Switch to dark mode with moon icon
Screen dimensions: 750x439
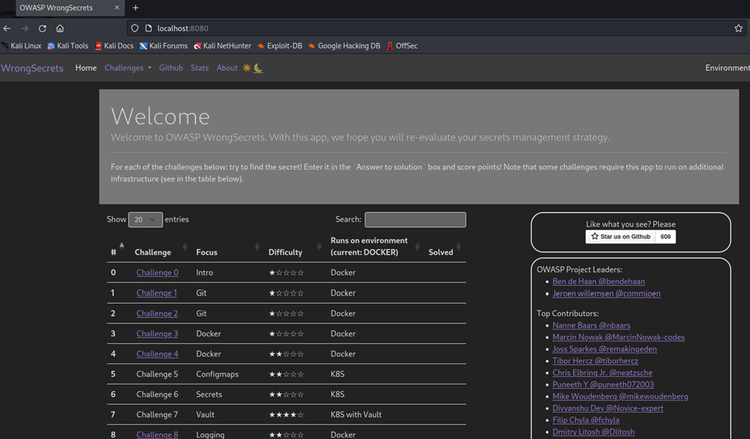(258, 68)
